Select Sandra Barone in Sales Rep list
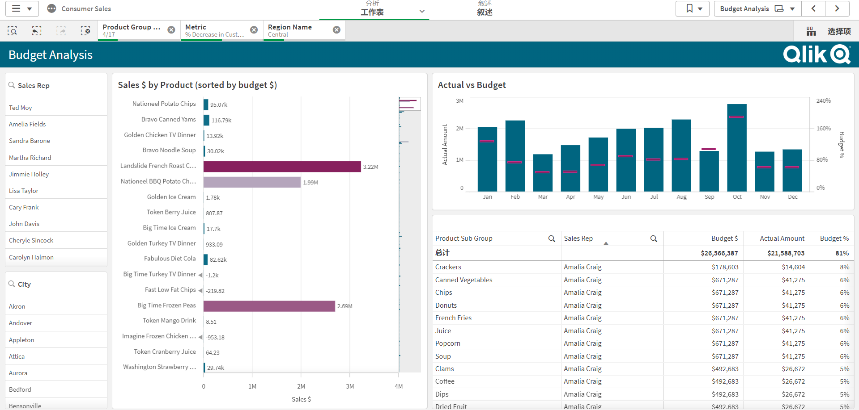Screen dimensions: 859x410 point(56,141)
